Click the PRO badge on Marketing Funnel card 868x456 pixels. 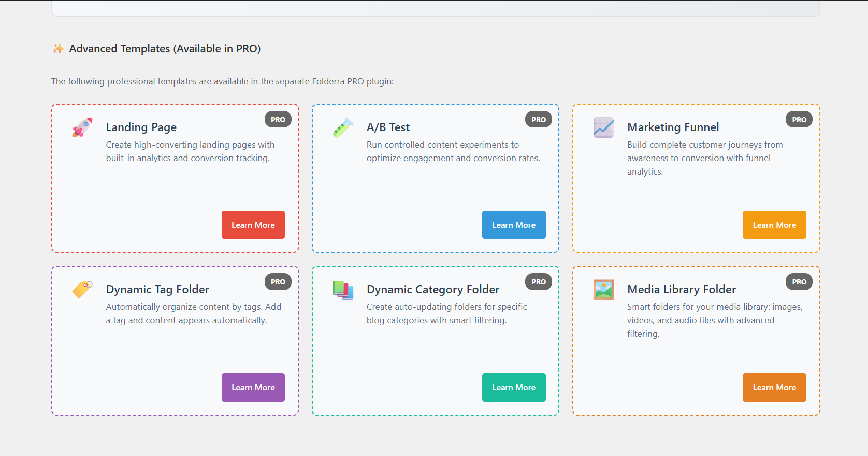(x=799, y=120)
